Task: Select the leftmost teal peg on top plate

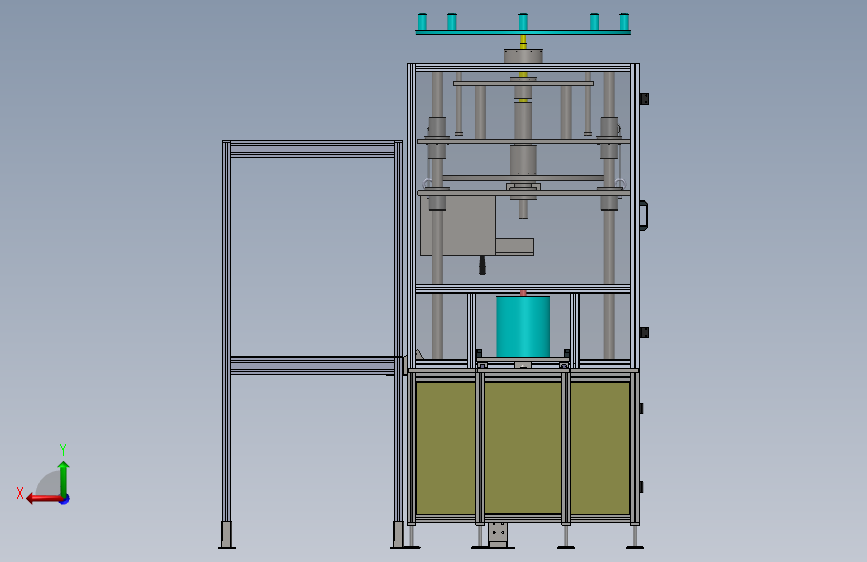Action: coord(422,22)
